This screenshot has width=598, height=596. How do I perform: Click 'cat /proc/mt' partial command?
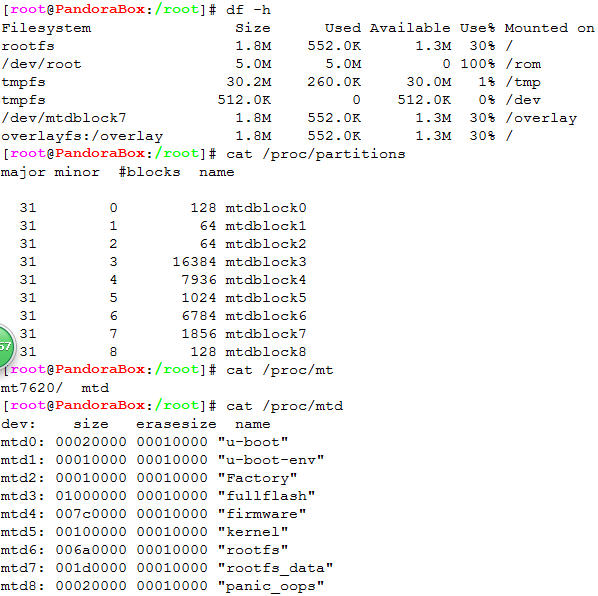pos(280,370)
